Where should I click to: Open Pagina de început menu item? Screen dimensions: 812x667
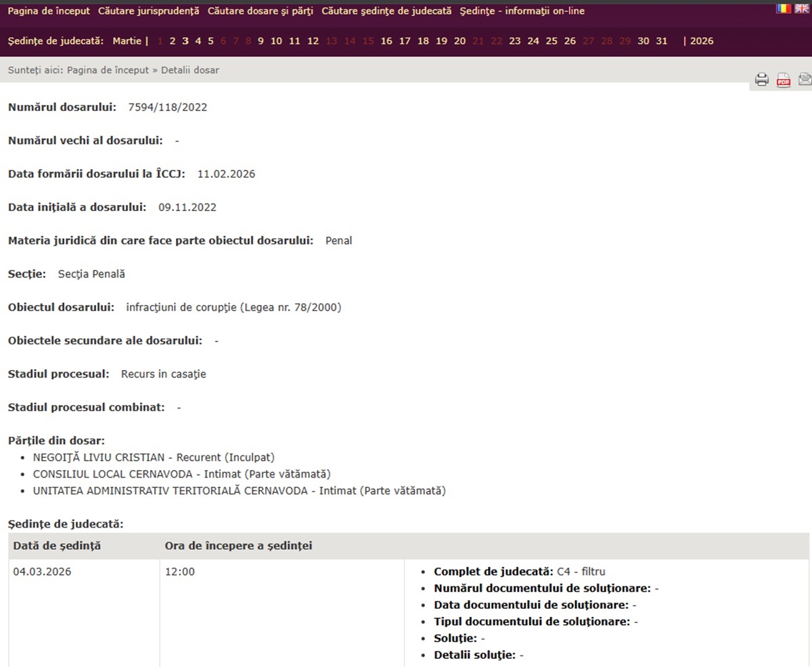(x=49, y=11)
